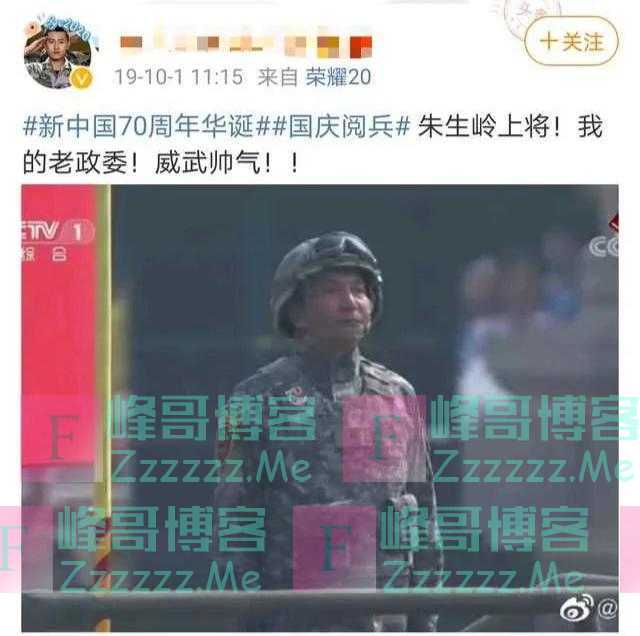640x636 pixels.
Task: Open the poster's saluting profile avatar
Action: 57,52
